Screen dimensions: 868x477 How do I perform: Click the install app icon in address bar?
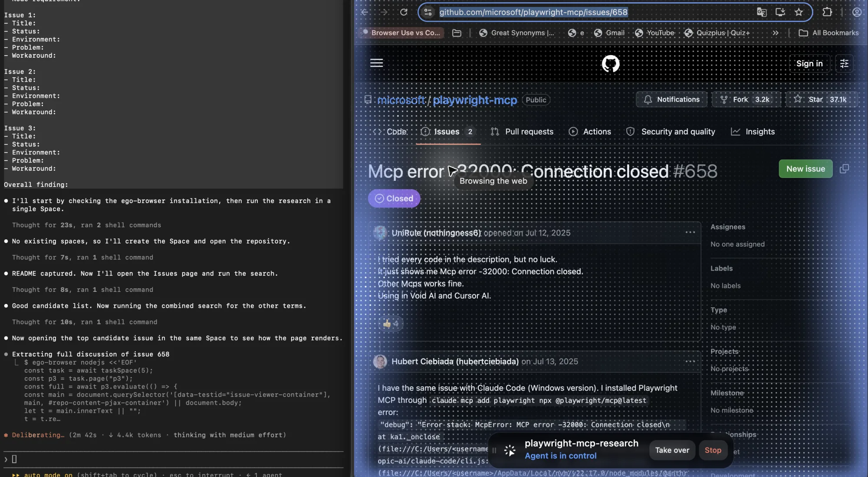click(780, 12)
